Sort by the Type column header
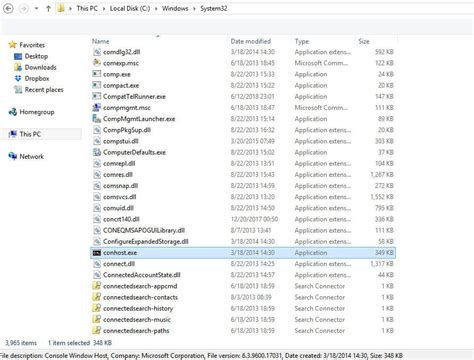474x360 pixels. coord(302,41)
